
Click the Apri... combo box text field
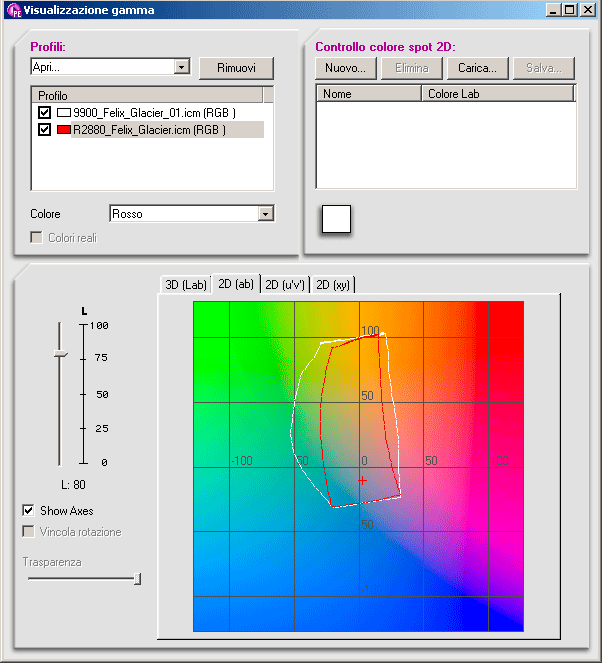pos(103,67)
